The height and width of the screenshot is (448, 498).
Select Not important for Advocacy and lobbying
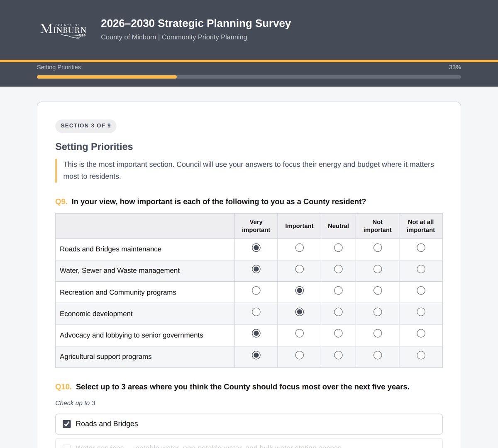pos(378,334)
